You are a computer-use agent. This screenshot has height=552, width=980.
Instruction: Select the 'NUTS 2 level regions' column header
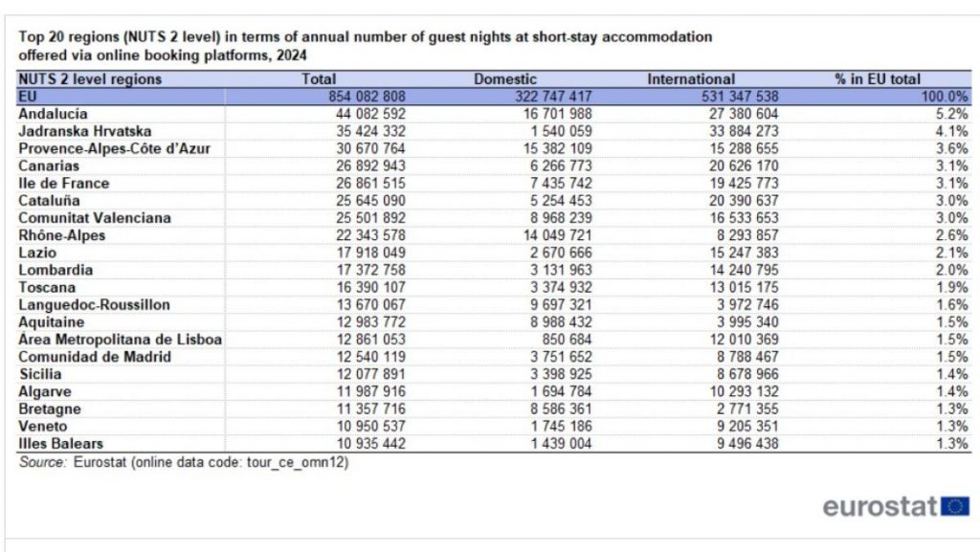tap(90, 79)
